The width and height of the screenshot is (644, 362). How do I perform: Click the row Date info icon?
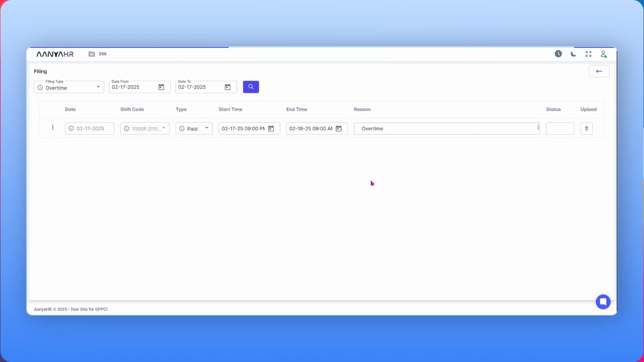pos(71,129)
